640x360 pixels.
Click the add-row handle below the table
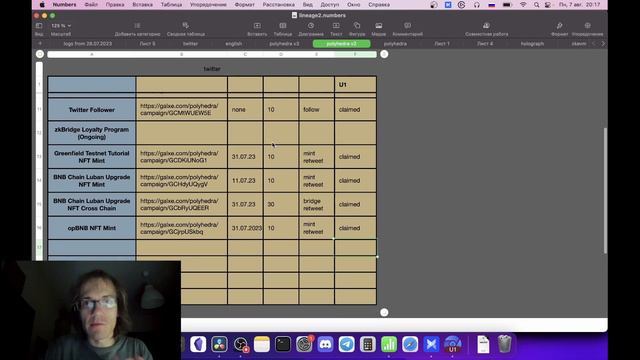[384, 312]
